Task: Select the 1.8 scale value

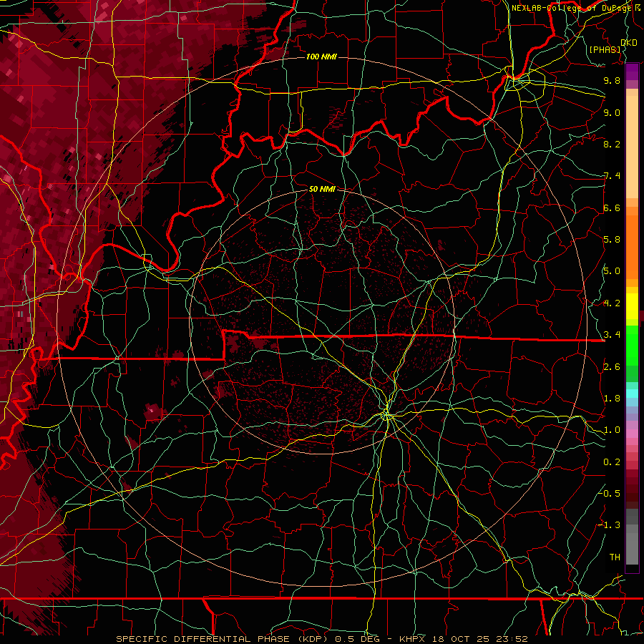Action: pos(612,399)
